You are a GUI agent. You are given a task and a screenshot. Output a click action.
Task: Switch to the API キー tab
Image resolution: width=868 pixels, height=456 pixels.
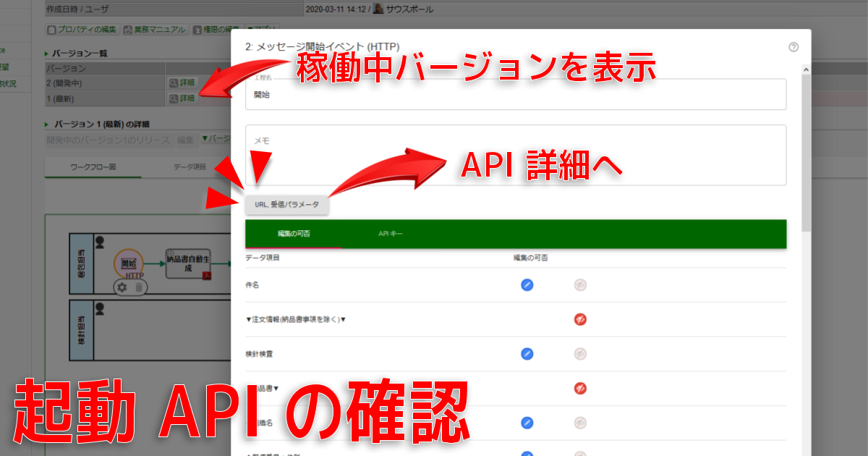[391, 234]
